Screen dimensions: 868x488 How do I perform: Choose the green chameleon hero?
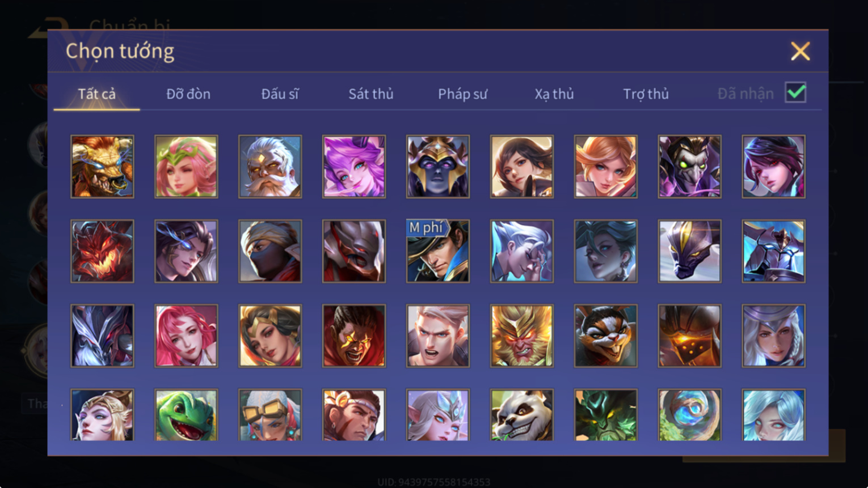pos(186,415)
